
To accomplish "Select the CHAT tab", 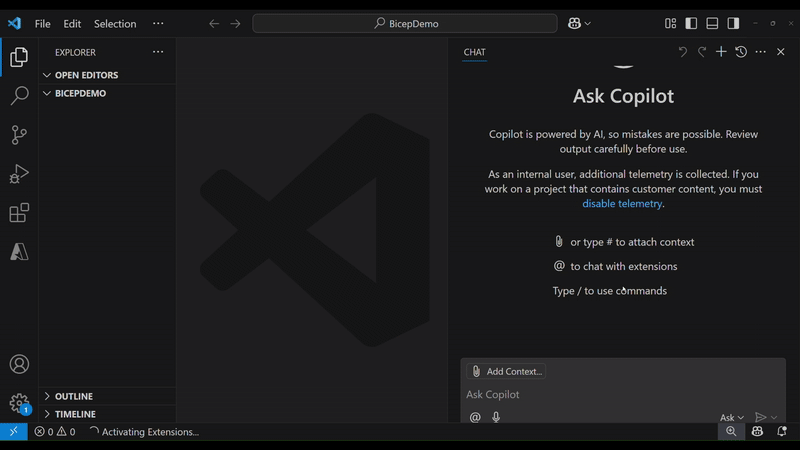I will 474,52.
